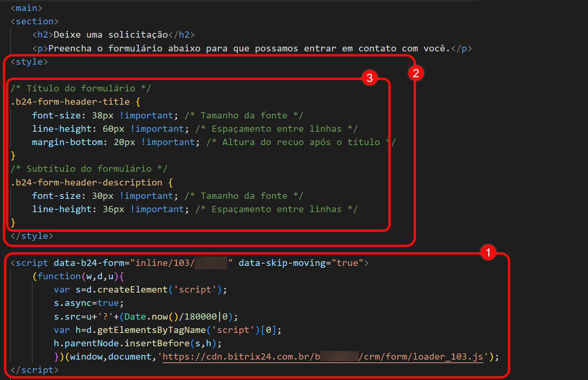588x380 pixels.
Task: Click the opening <section> tag
Action: coord(35,22)
